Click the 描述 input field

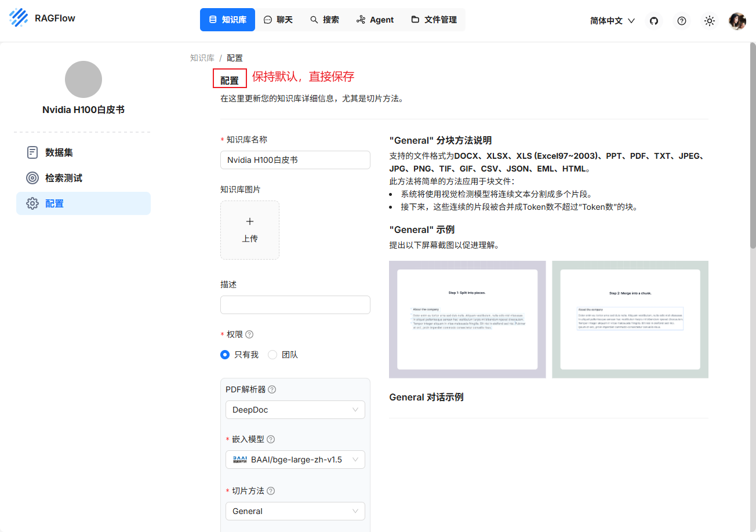pos(295,305)
